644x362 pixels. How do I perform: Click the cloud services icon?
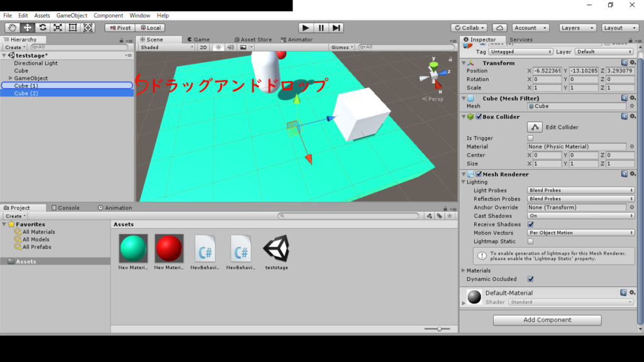pyautogui.click(x=499, y=28)
